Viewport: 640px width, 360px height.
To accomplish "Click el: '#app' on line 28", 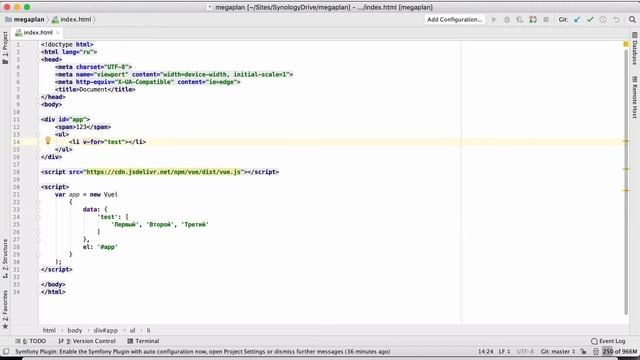I will 100,247.
